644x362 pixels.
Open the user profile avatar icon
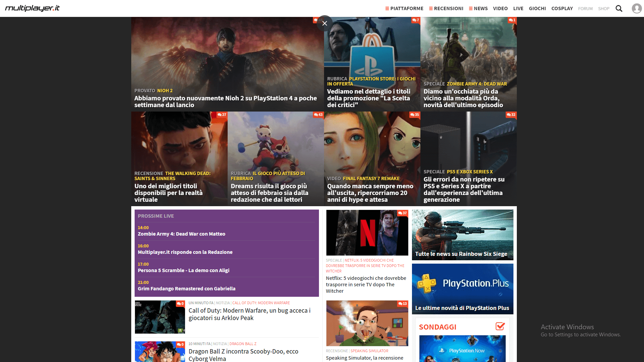[637, 8]
